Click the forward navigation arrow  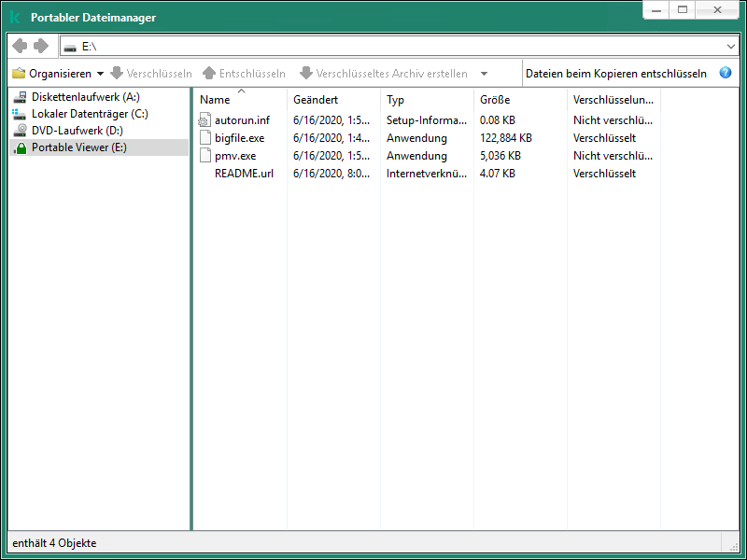click(x=39, y=45)
